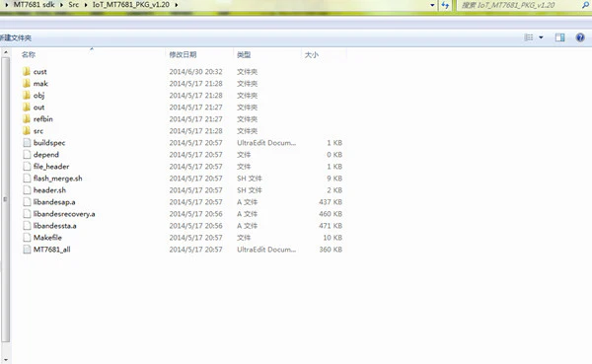
Task: Select the file named libandesrecovery.a
Action: [x=64, y=214]
